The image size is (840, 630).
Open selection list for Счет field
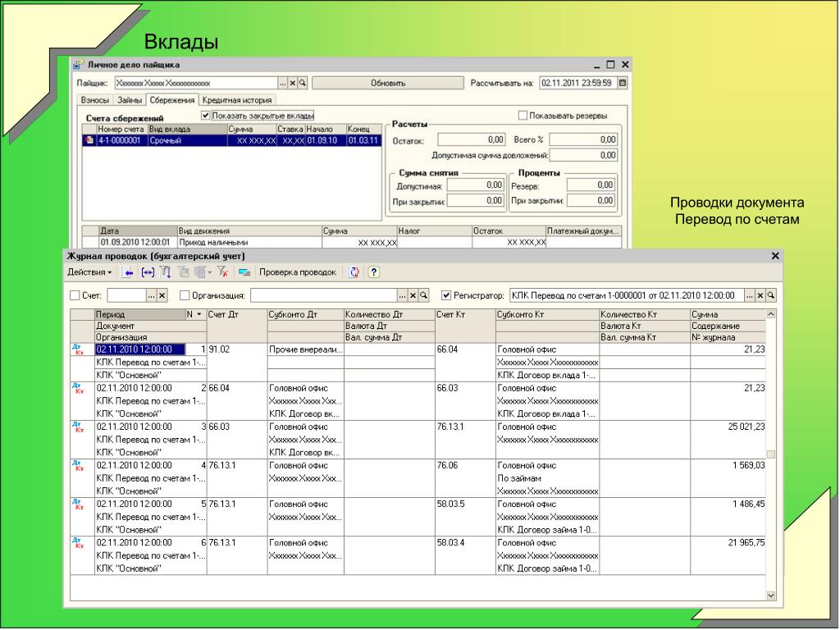click(151, 295)
